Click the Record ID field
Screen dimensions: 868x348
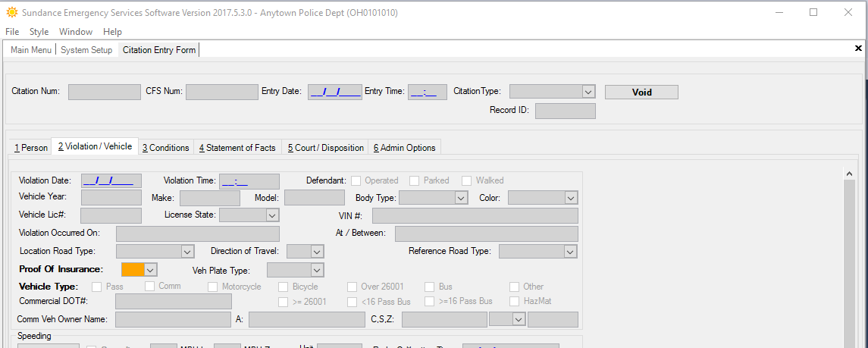(566, 111)
